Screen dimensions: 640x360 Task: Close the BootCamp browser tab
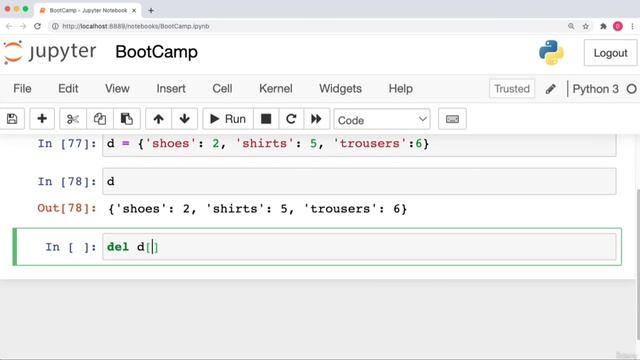coord(134,10)
